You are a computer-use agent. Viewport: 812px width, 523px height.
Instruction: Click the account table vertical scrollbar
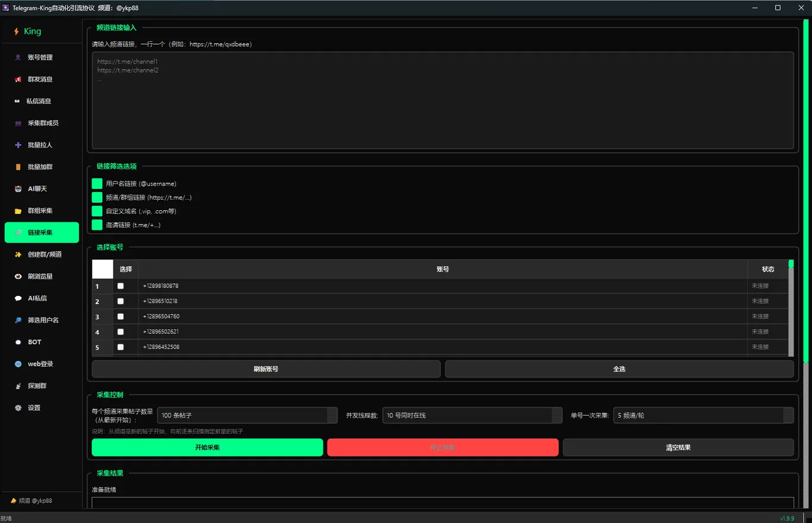[791, 308]
